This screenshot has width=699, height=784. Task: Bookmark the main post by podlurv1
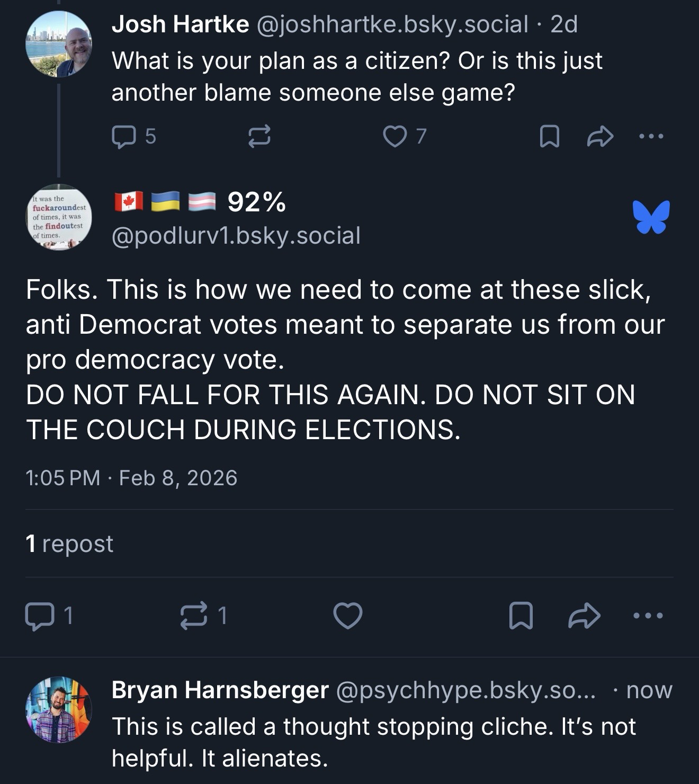click(521, 616)
